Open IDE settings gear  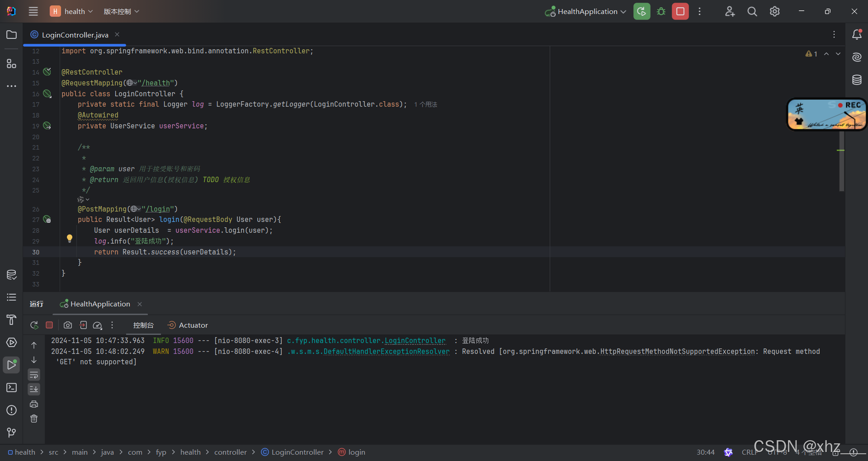[775, 11]
